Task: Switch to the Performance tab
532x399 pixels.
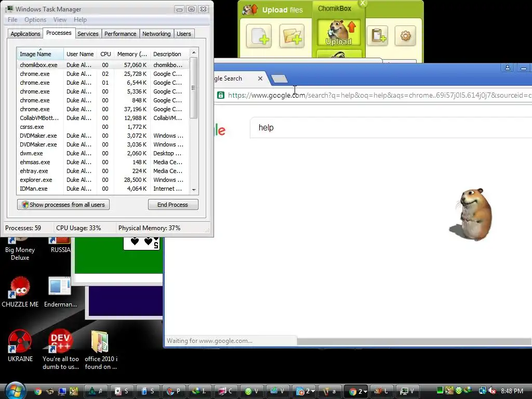Action: 120,34
